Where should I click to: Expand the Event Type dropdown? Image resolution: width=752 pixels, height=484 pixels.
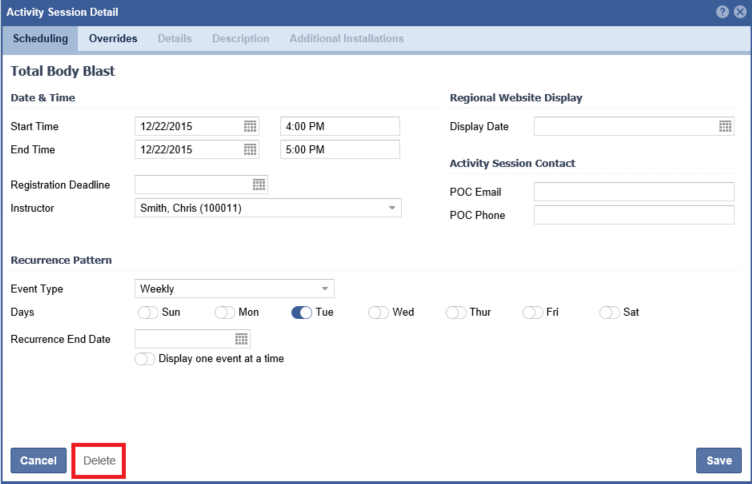click(325, 289)
